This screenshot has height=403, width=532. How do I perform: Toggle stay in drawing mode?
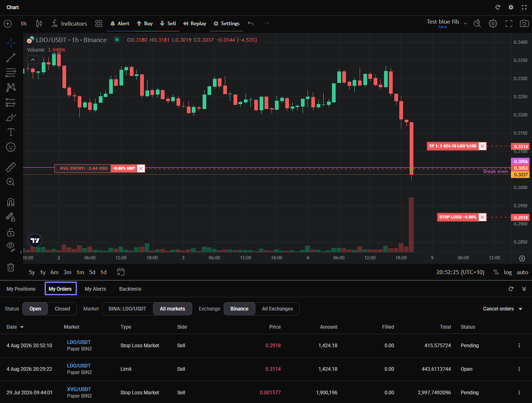click(11, 217)
